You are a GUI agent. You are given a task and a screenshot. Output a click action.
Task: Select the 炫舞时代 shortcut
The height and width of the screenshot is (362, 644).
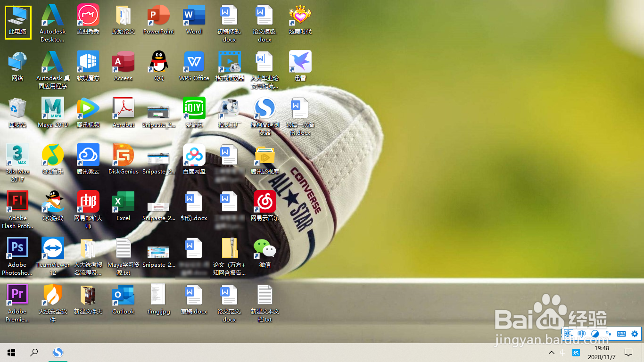(x=300, y=20)
